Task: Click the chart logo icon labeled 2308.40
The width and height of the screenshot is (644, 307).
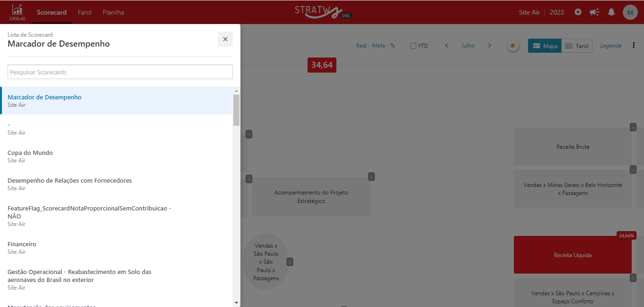Action: (x=17, y=12)
